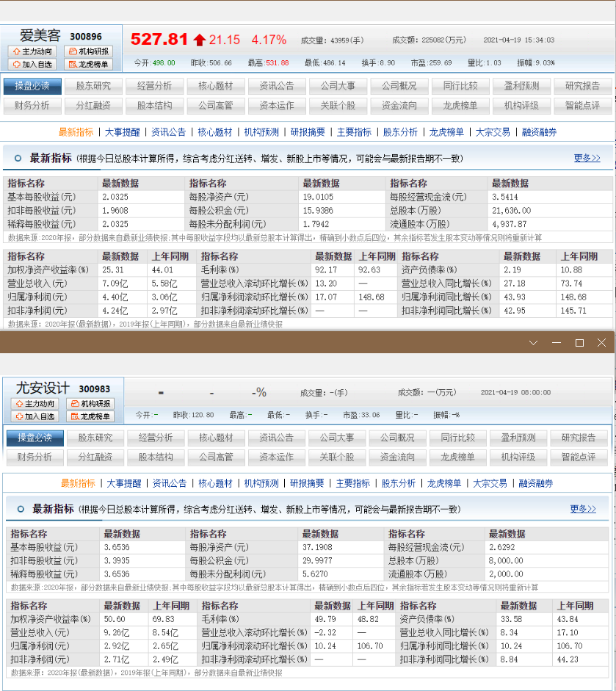Open 经营分析 tab in 尤安设计 panel

point(156,438)
